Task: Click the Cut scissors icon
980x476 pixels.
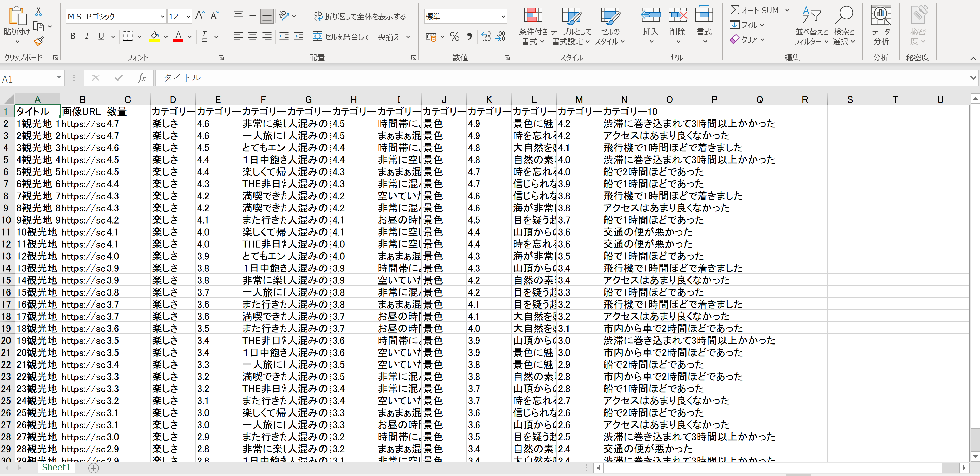Action: [x=38, y=11]
